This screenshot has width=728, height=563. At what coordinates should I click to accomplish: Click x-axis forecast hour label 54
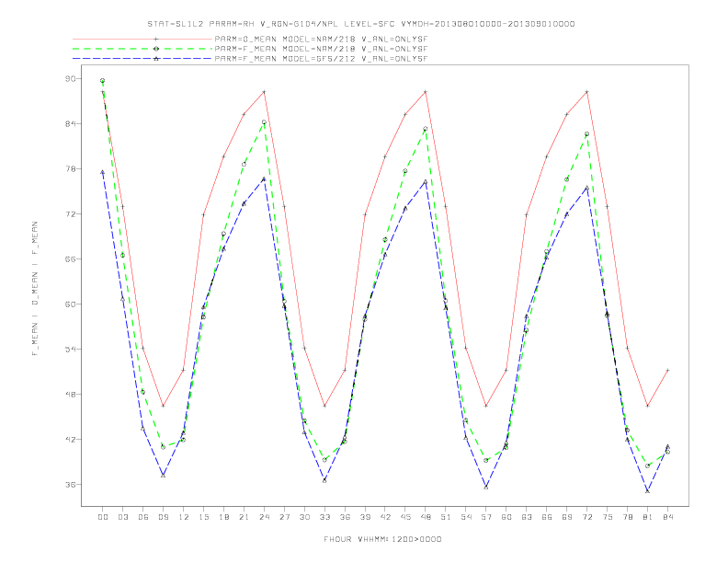point(466,517)
